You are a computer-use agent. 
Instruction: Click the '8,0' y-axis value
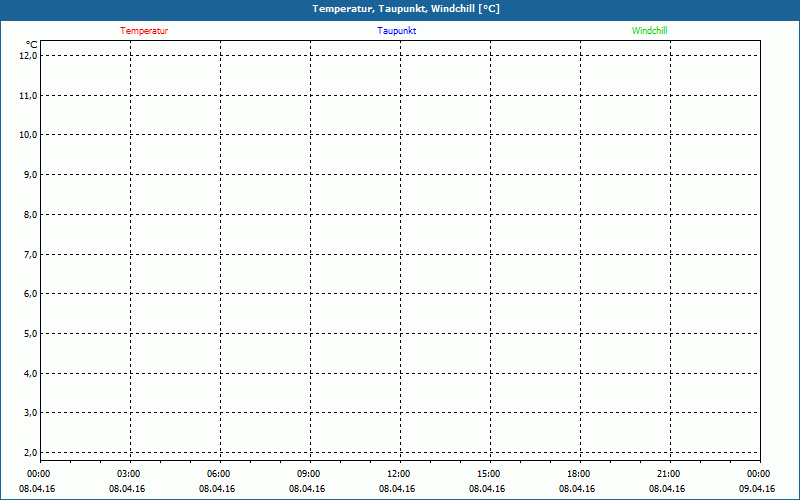(x=30, y=214)
